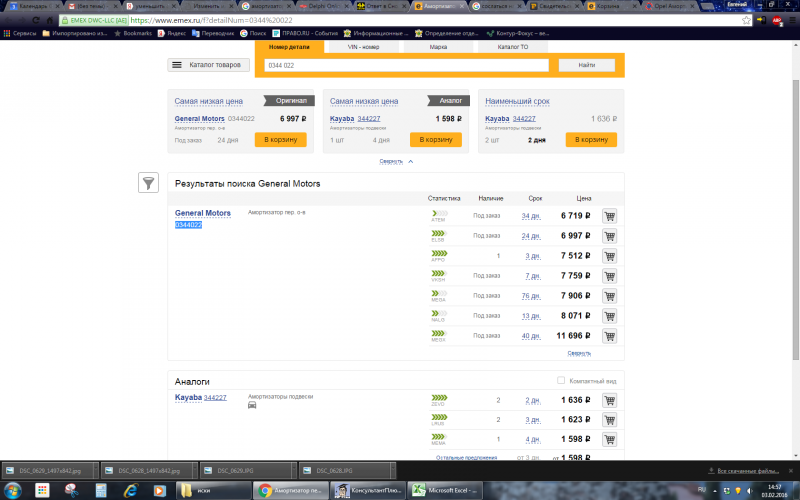This screenshot has width=800, height=500.
Task: Open the Kayaba link in Наименьший срок card
Action: [497, 118]
